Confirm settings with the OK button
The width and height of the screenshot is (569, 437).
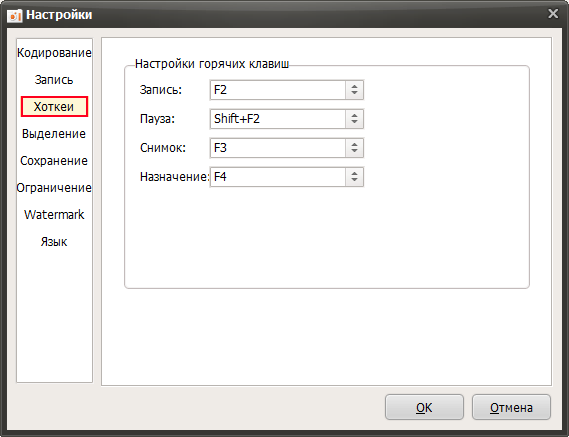[x=424, y=407]
